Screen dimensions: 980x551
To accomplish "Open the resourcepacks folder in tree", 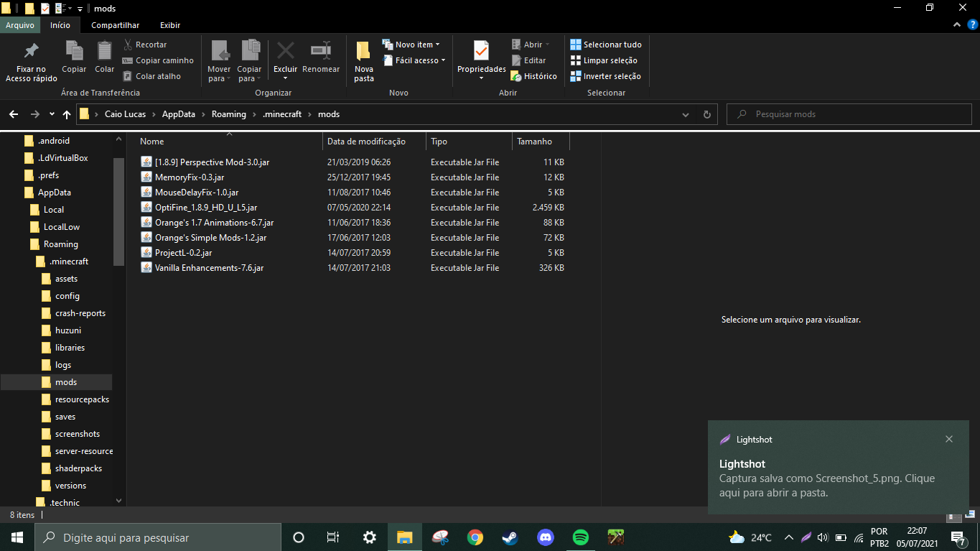I will 75,399.
